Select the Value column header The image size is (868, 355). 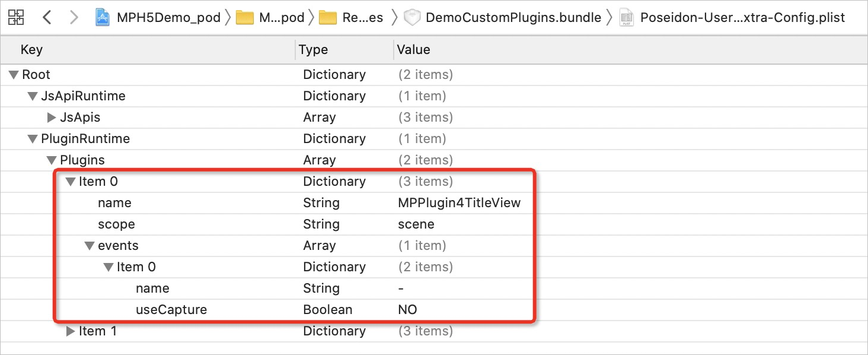413,49
